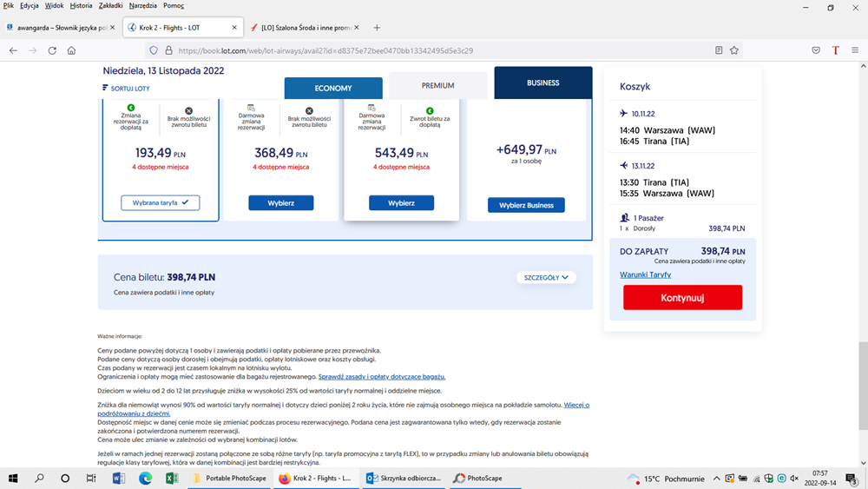
Task: Open the 15°C Pochmurnie weather widget
Action: point(666,479)
